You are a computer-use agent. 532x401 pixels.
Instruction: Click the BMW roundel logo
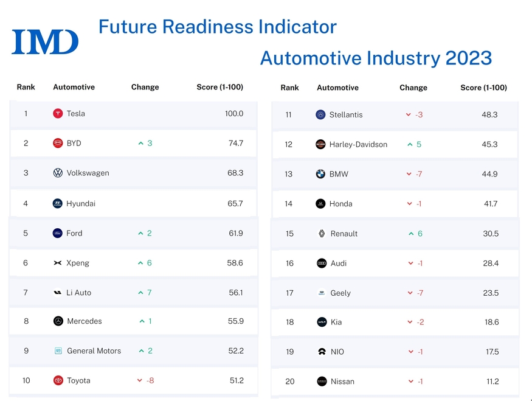(x=321, y=174)
